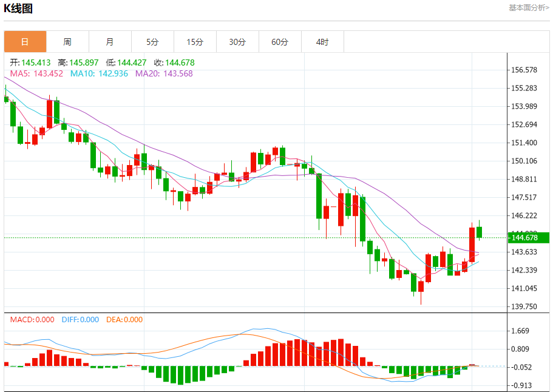Click the 139.750 price axis label
Image resolution: width=553 pixels, height=392 pixels.
click(524, 306)
